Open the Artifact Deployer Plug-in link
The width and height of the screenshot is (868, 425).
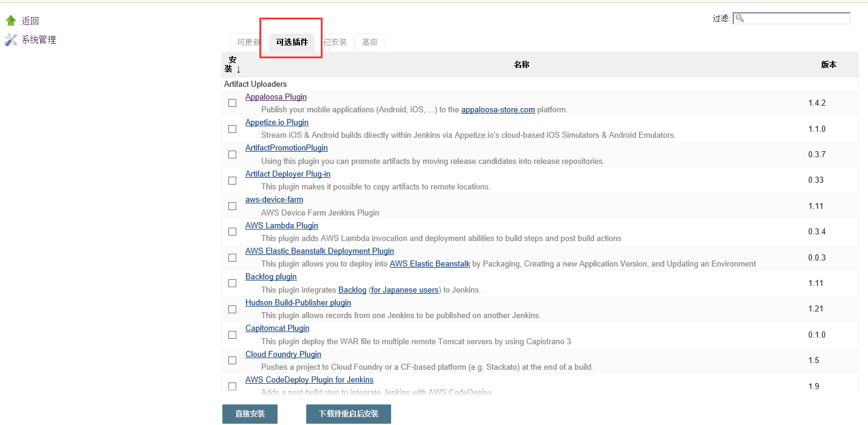(x=288, y=174)
